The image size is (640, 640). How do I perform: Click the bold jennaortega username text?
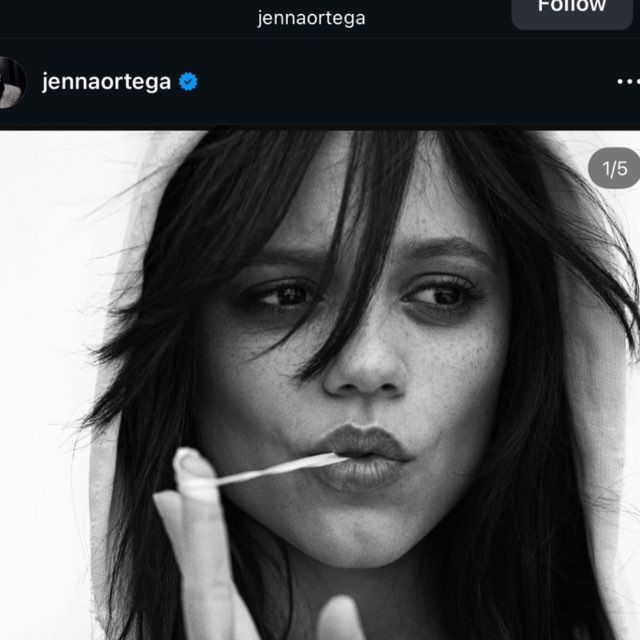107,82
